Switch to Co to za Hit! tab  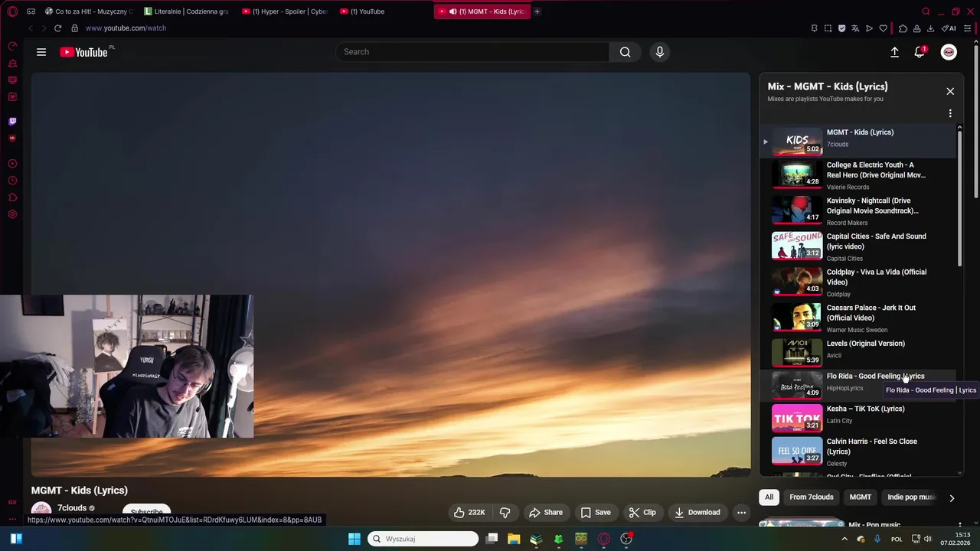pos(89,11)
